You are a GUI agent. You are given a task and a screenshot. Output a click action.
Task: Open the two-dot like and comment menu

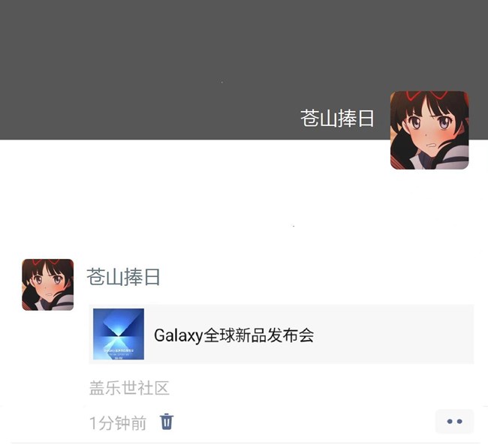click(454, 422)
